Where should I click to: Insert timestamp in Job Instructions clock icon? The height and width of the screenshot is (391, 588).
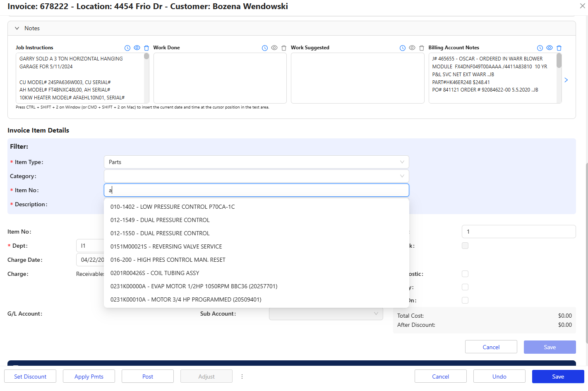tap(127, 48)
